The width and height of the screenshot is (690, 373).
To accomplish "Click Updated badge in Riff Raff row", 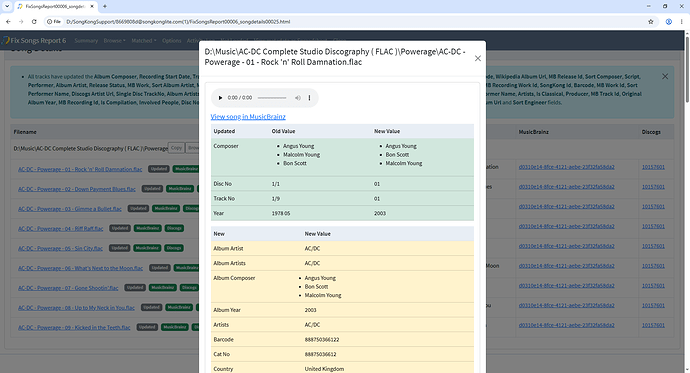I will tap(120, 228).
